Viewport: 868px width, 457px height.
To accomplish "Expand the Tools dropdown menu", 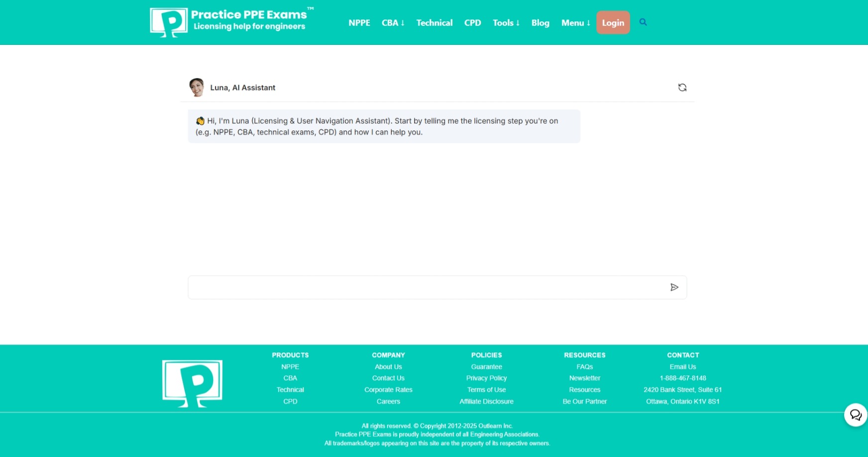I will (x=506, y=23).
